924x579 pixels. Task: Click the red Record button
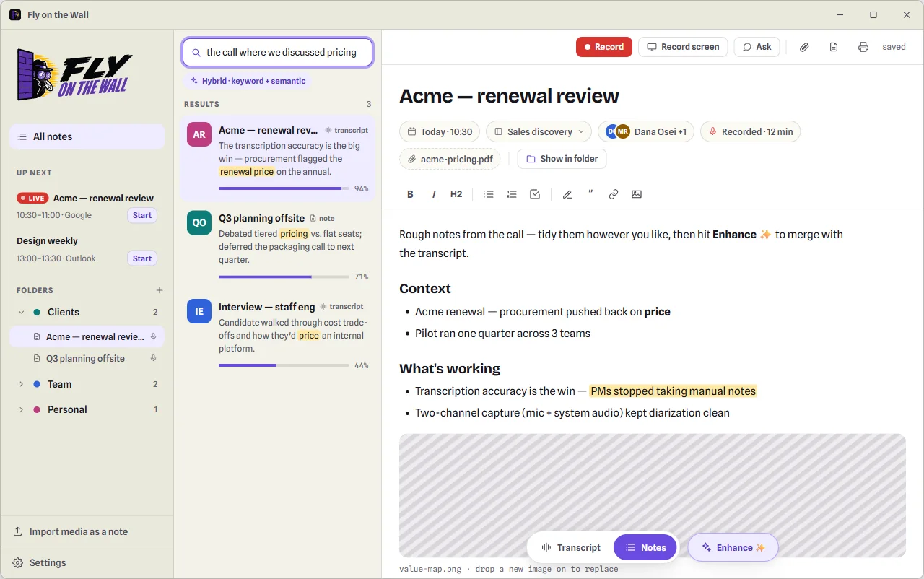pyautogui.click(x=604, y=47)
